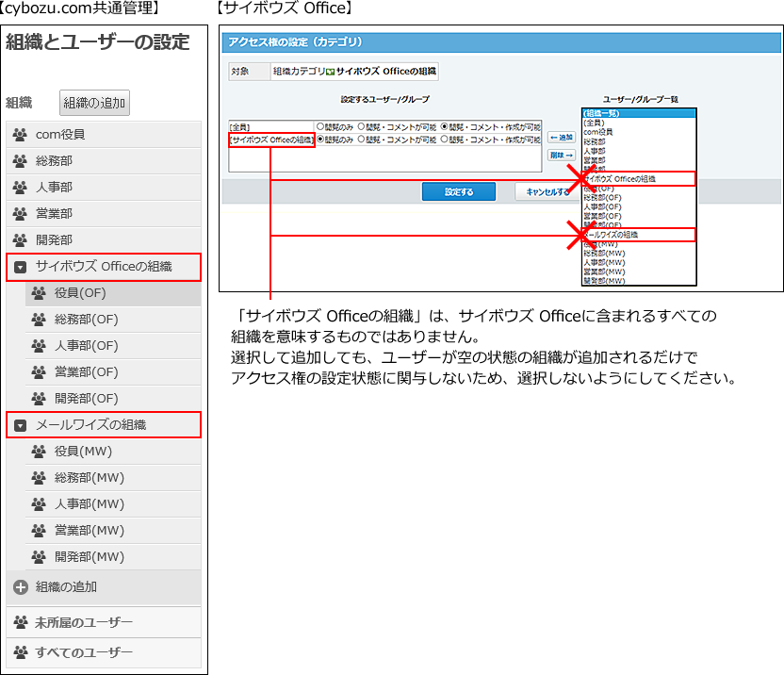Viewport: 784px width, 675px height.
Task: Click the group icon beside 総務部(MW) in the tree
Action: [x=39, y=478]
